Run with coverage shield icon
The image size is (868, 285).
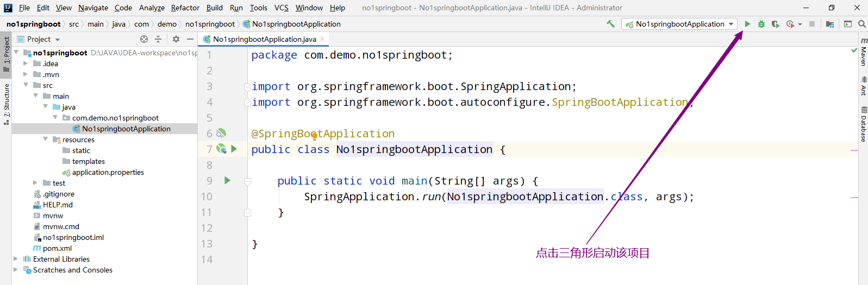[776, 24]
